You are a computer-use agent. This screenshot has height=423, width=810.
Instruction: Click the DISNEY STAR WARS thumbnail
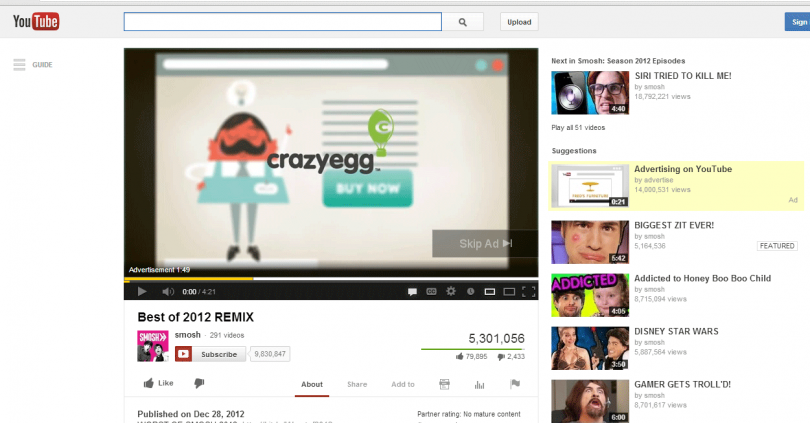[590, 348]
